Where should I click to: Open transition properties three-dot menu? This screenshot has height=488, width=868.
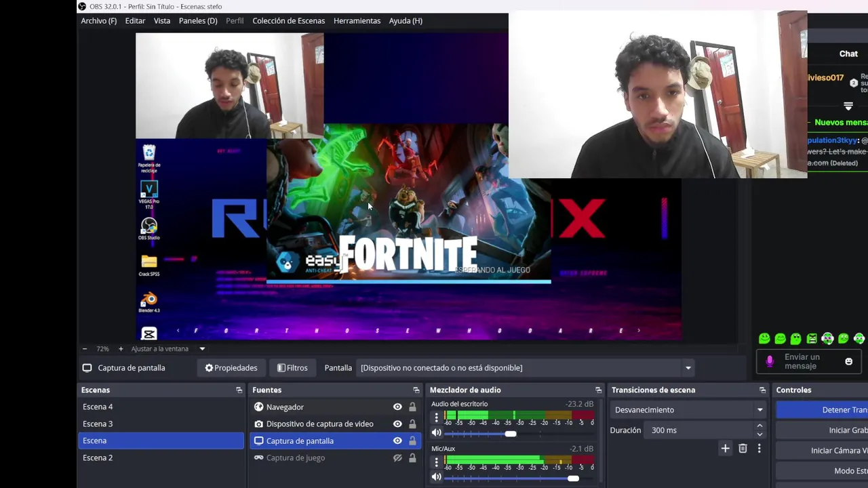point(759,449)
